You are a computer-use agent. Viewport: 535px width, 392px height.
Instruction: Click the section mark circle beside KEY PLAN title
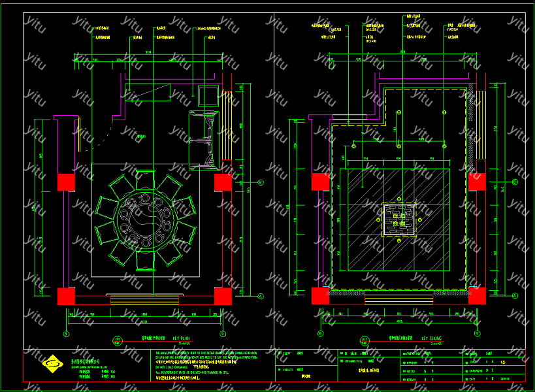coord(118,340)
